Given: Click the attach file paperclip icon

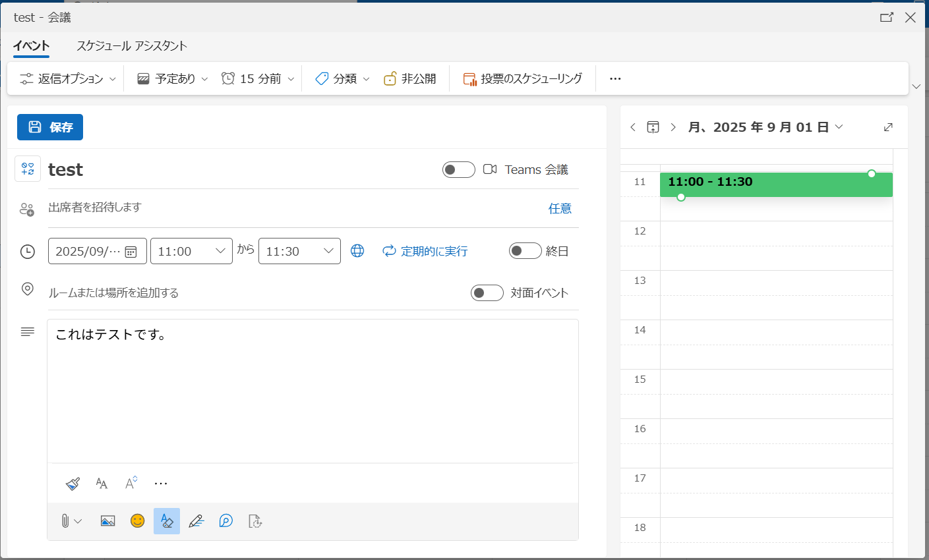Looking at the screenshot, I should [x=65, y=521].
